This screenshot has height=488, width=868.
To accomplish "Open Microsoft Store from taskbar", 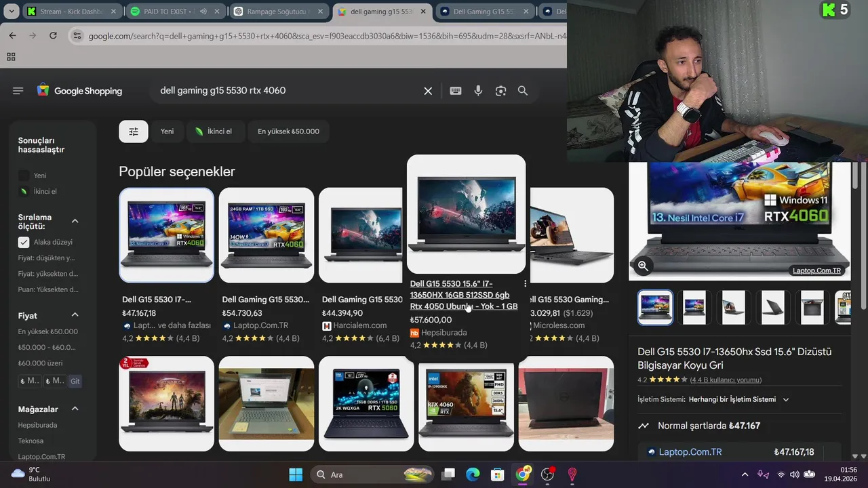I will pyautogui.click(x=498, y=474).
